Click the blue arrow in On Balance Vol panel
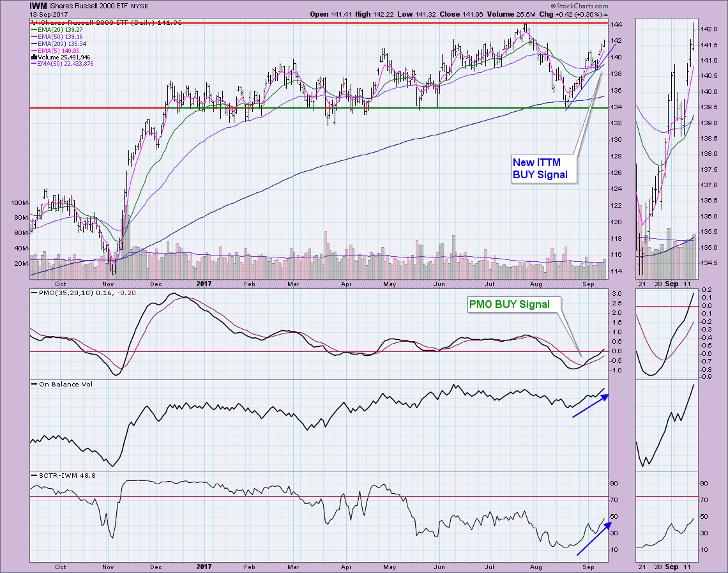This screenshot has height=573, width=728. click(590, 406)
